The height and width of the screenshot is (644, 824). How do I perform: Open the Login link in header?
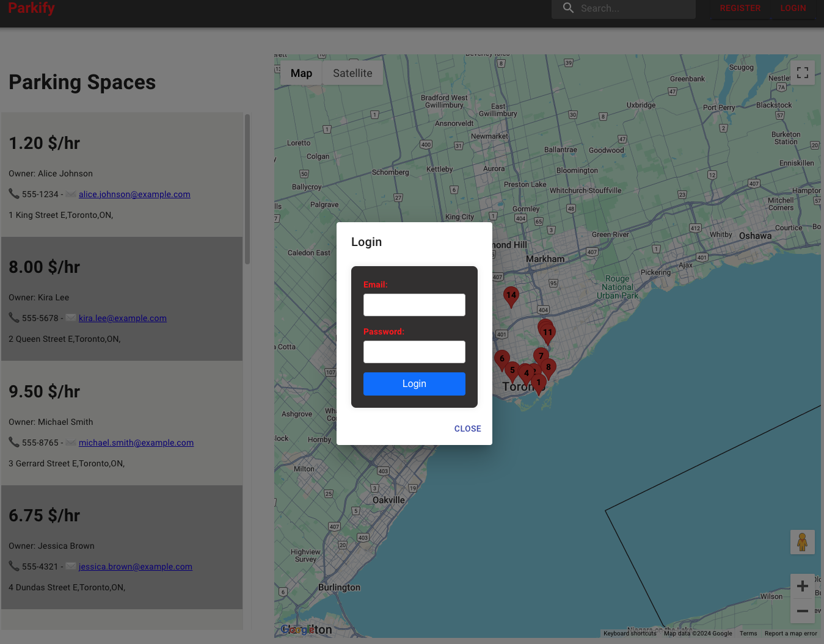[793, 9]
